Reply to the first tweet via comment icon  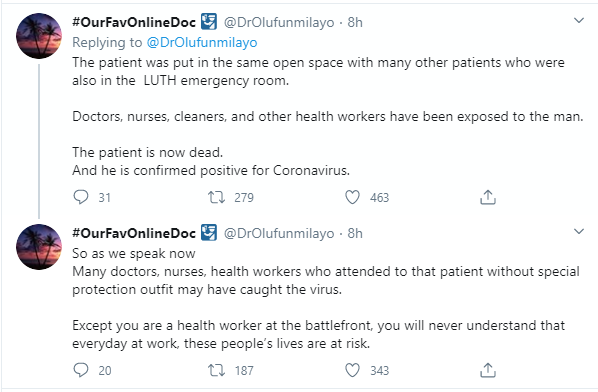(x=81, y=197)
